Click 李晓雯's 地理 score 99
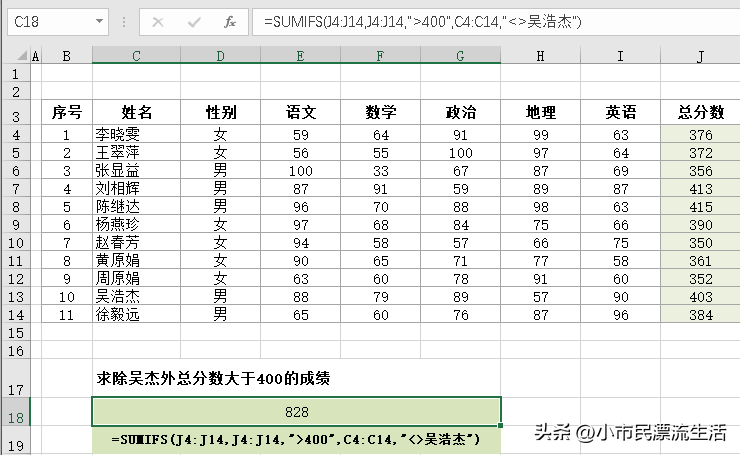740x455 pixels. pos(540,135)
